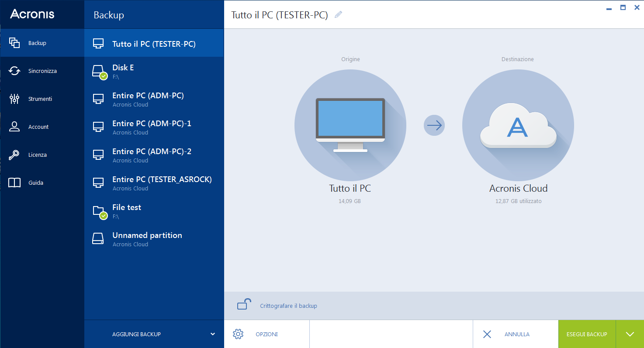Click the Licenza key icon
This screenshot has height=348, width=644.
(x=14, y=155)
